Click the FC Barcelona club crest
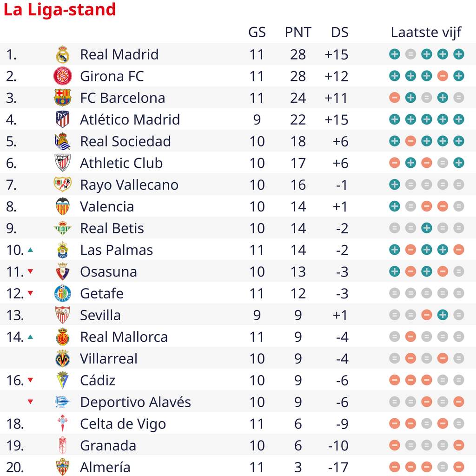Viewport: 476px width, 476px height. click(63, 98)
